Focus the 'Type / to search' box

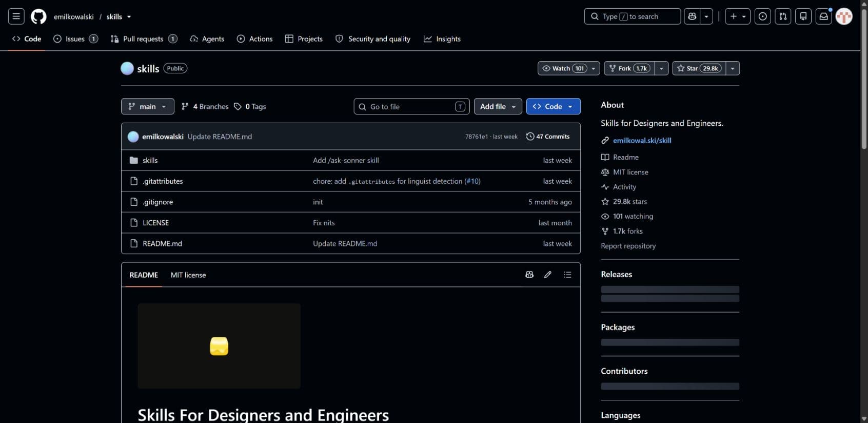click(632, 16)
